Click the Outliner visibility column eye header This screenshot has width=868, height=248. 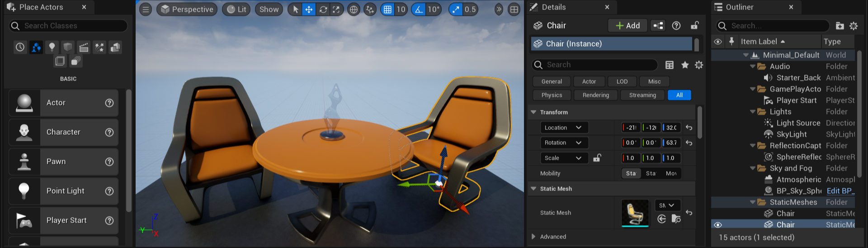tap(718, 42)
